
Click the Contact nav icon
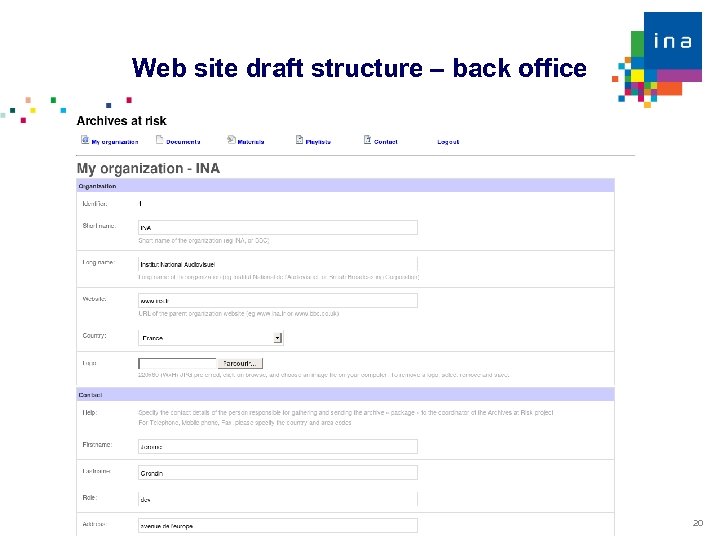click(367, 140)
